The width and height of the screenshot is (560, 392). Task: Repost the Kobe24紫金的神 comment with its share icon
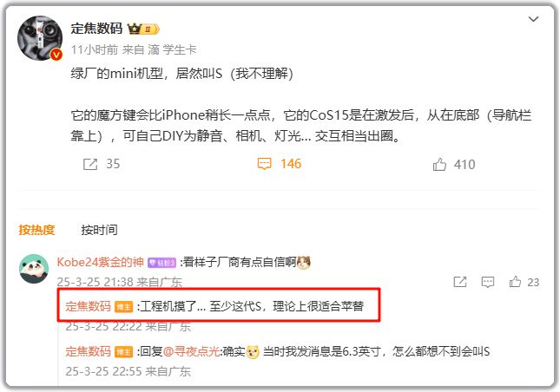[x=460, y=282]
